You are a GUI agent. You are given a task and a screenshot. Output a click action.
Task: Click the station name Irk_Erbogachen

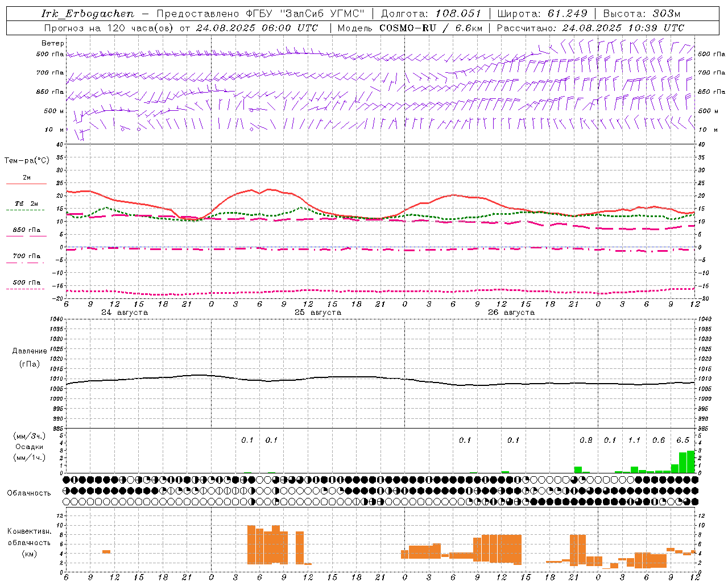88,14
